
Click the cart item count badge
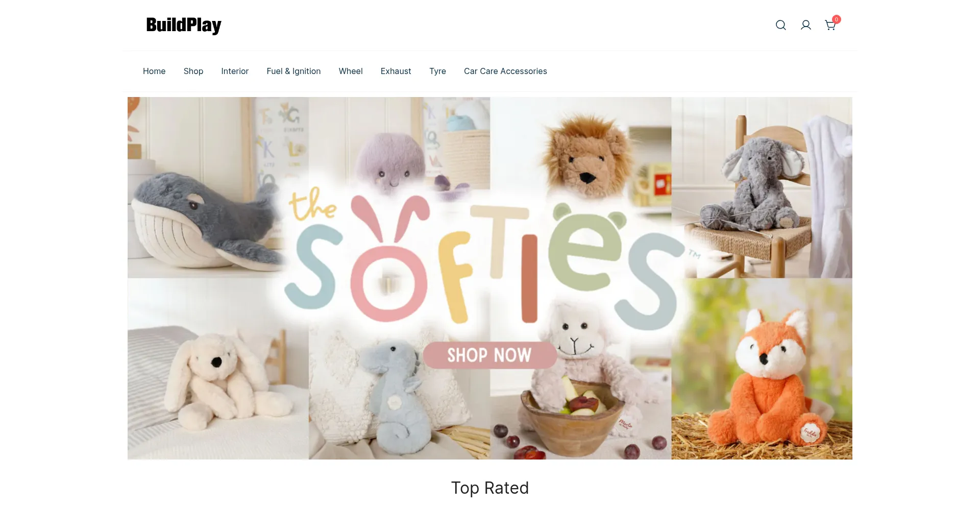pos(836,19)
